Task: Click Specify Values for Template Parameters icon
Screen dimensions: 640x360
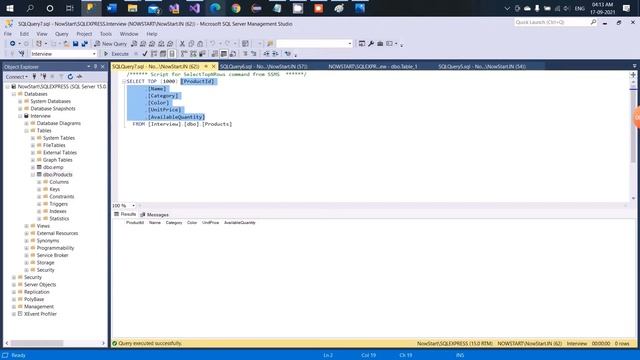Action: 288,53
